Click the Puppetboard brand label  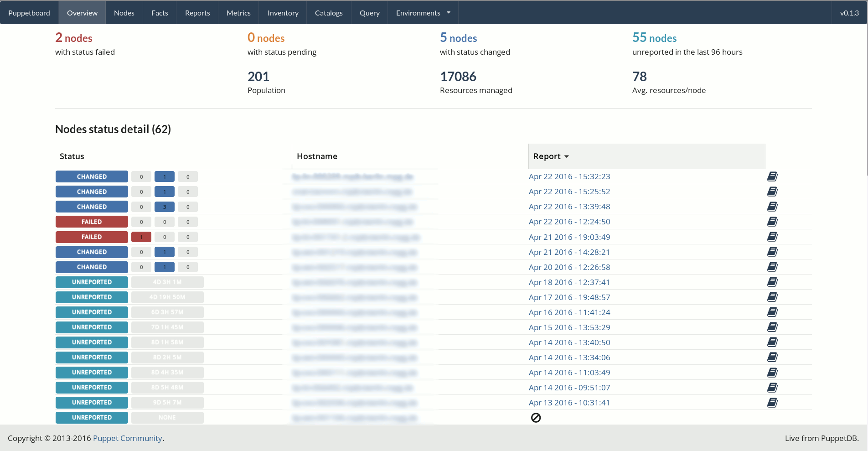pyautogui.click(x=29, y=12)
